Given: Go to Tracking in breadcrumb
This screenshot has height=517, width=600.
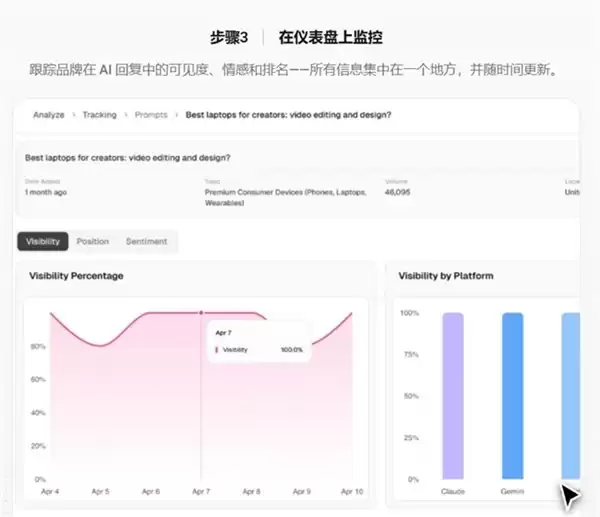Looking at the screenshot, I should click(x=99, y=115).
